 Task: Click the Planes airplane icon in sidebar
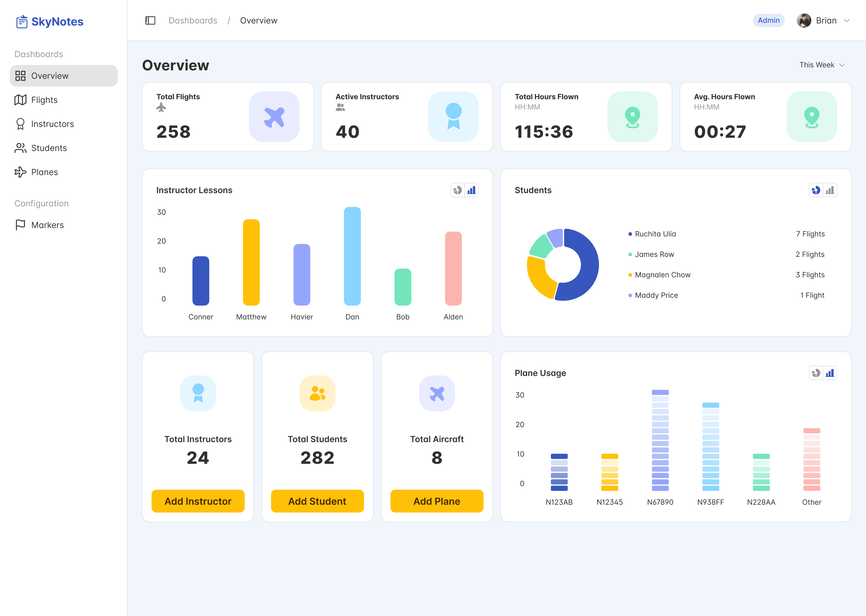(20, 172)
